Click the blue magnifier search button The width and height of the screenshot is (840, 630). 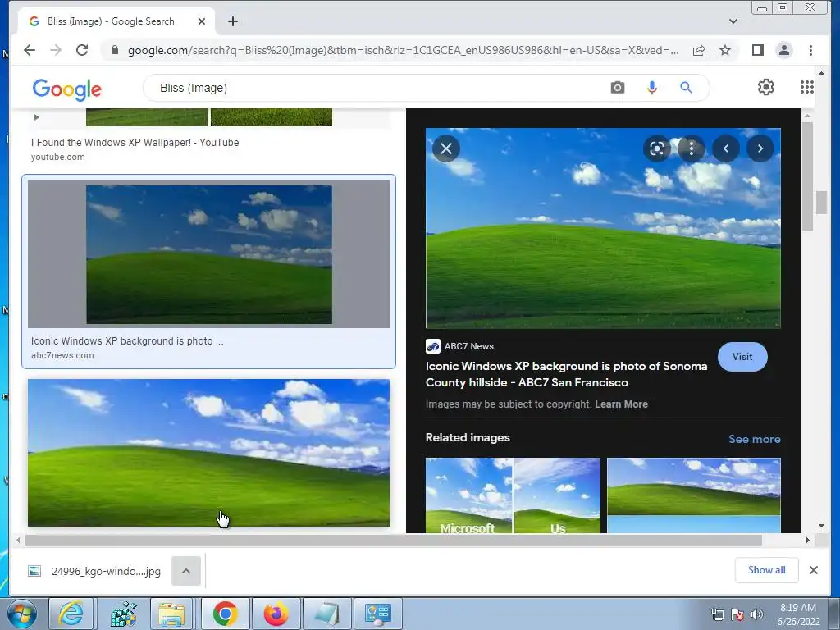[687, 87]
